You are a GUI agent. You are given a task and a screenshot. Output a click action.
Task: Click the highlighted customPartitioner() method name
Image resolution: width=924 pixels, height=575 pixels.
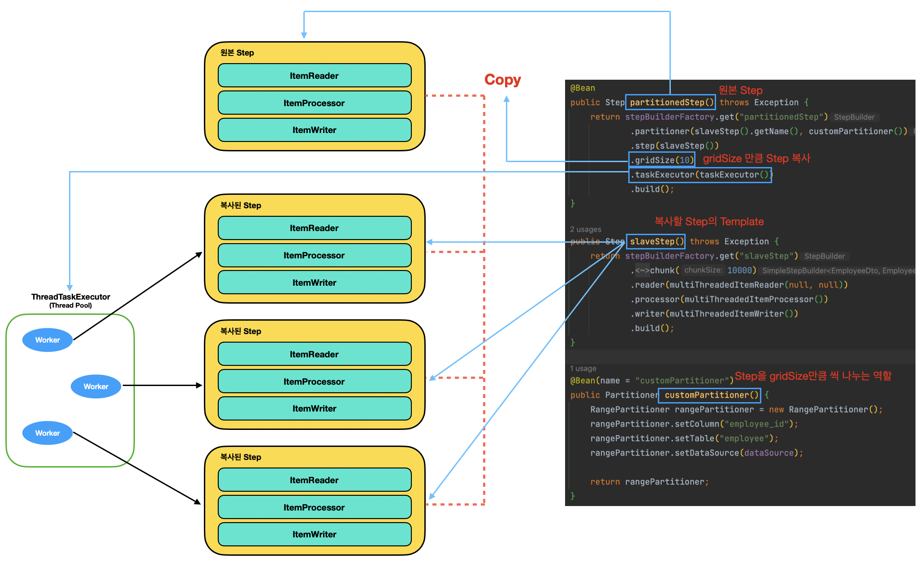710,395
